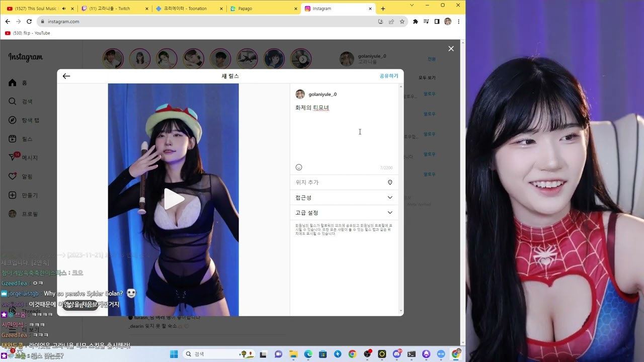Click 공유하기 to share the reel

(388, 76)
